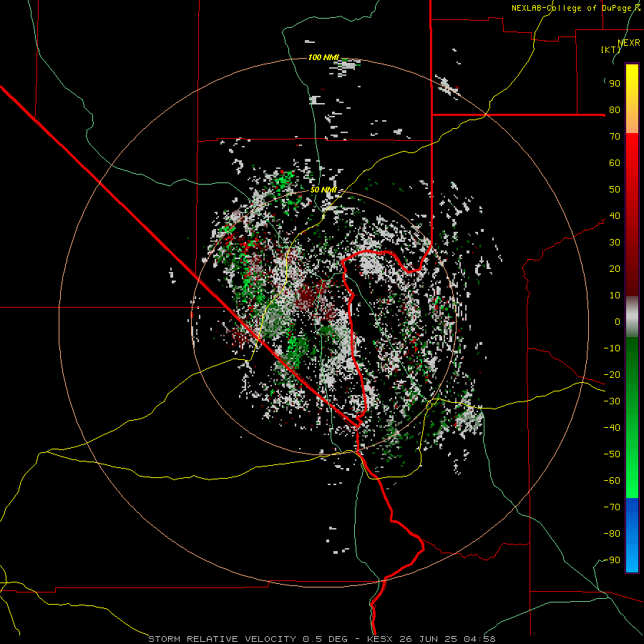Click the 50 value on the velocity scale

615,190
